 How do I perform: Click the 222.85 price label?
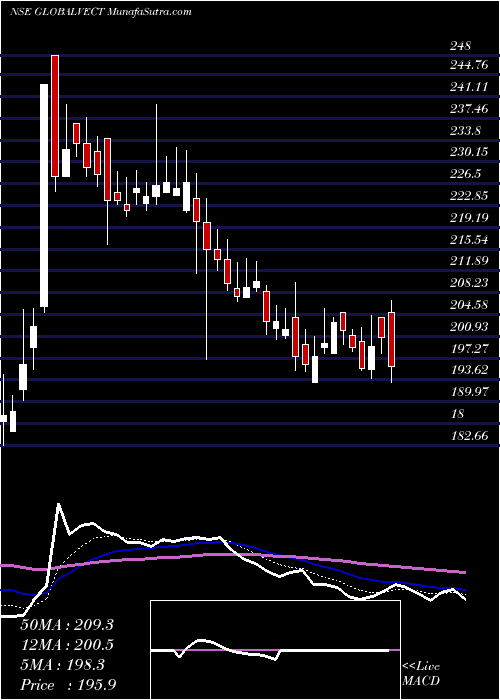click(x=470, y=196)
